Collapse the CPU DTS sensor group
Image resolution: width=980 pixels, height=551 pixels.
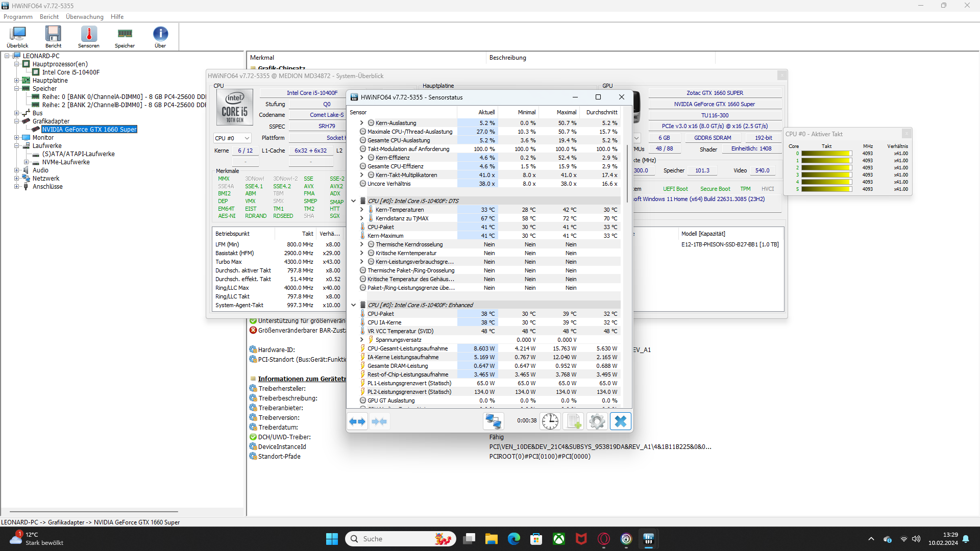[353, 201]
